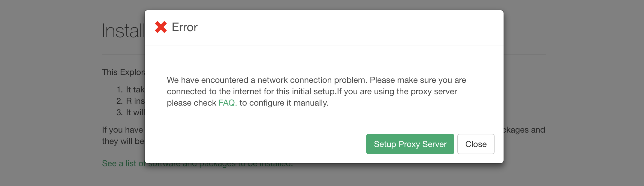This screenshot has width=644, height=186.
Task: Click the 'they will be' background text
Action: [x=123, y=141]
